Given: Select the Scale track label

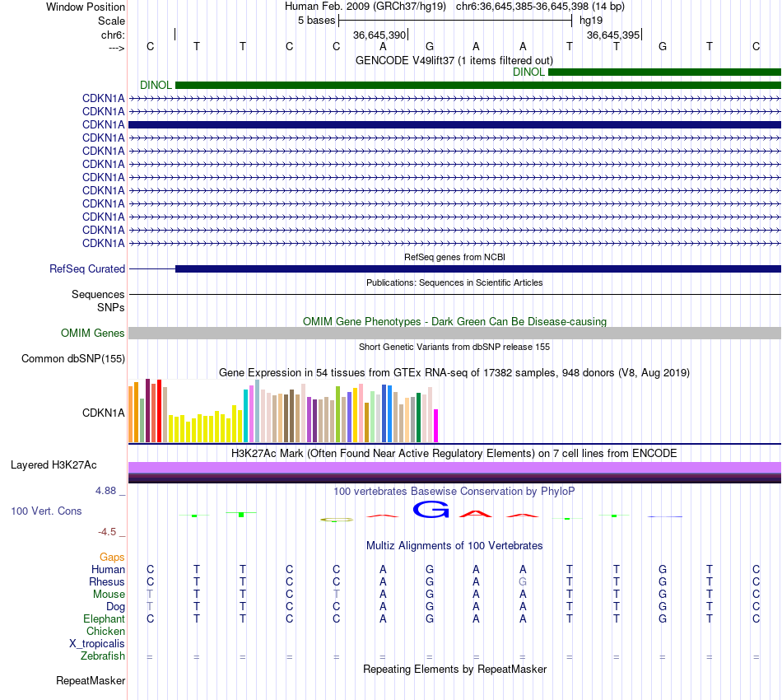Looking at the screenshot, I should pyautogui.click(x=111, y=21).
